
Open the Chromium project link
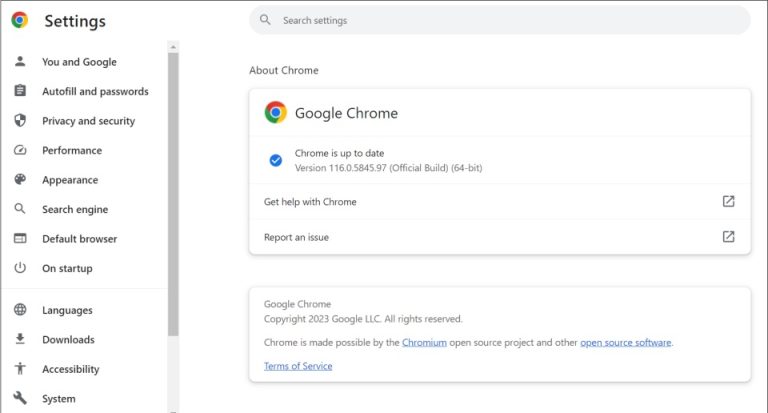click(423, 343)
